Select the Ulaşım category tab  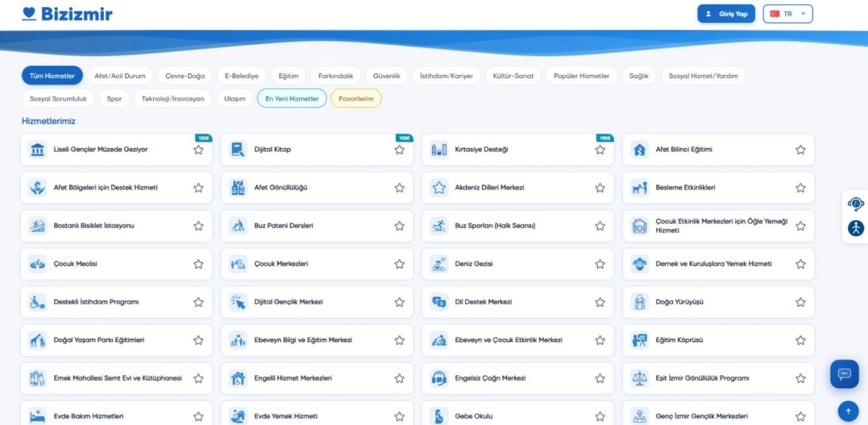point(235,99)
